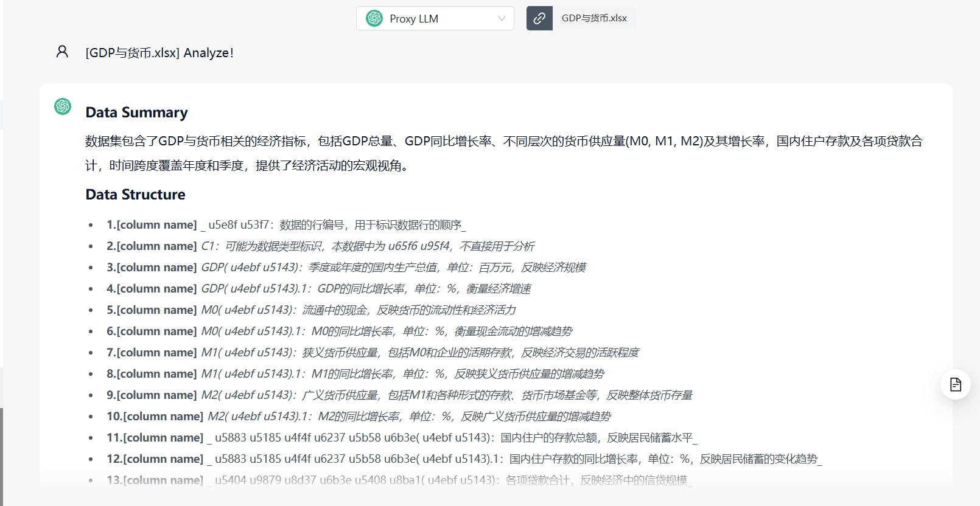Viewport: 980px width, 506px height.
Task: Open the Proxy LLM model dropdown
Action: point(435,18)
